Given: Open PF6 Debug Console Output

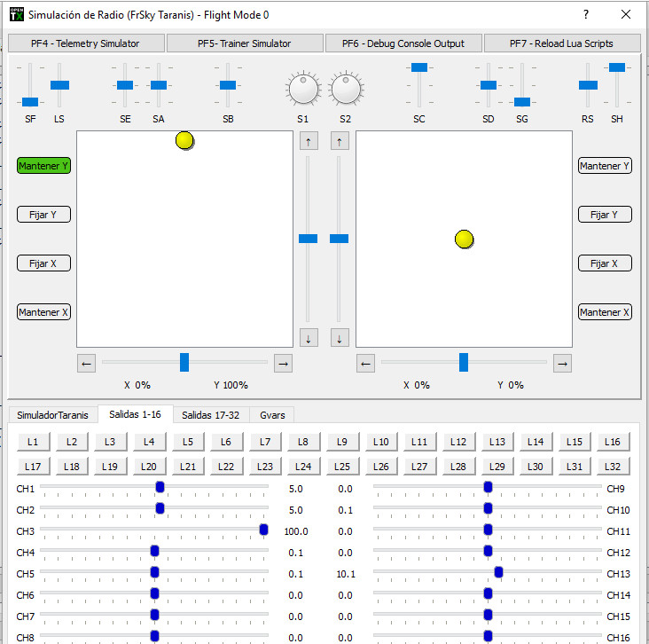Looking at the screenshot, I should [403, 43].
